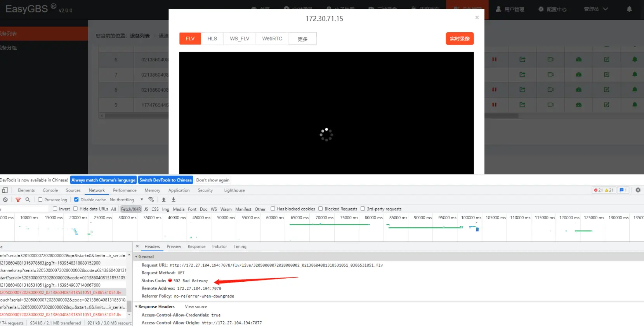Check the Hide data URLs option

tap(76, 209)
